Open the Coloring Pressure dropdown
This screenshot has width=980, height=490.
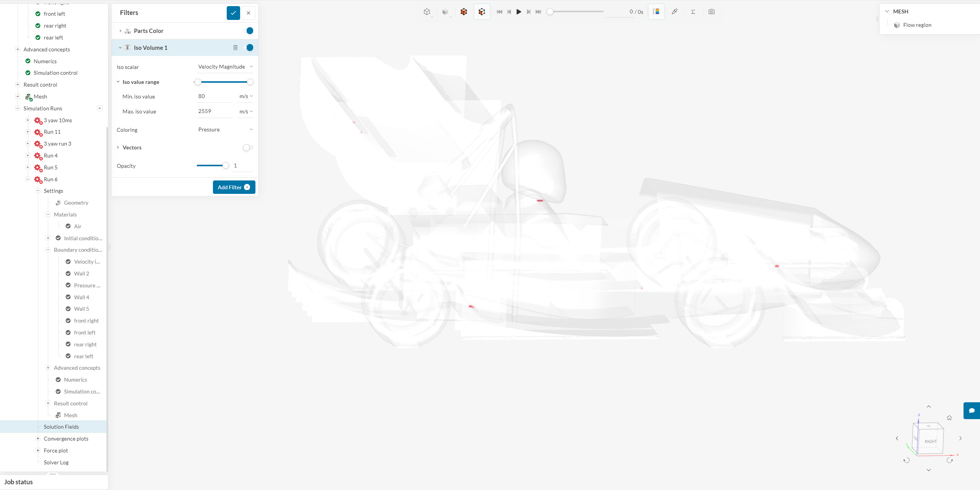tap(225, 129)
